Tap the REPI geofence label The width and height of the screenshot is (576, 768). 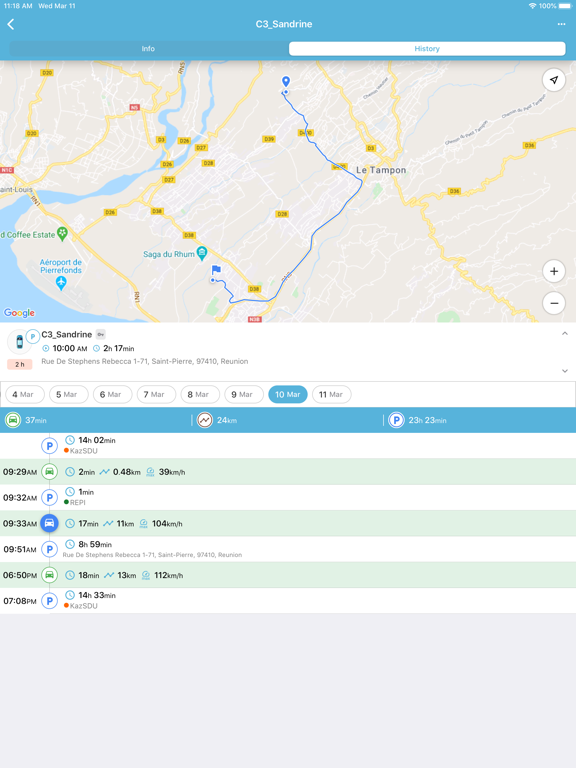coord(77,503)
